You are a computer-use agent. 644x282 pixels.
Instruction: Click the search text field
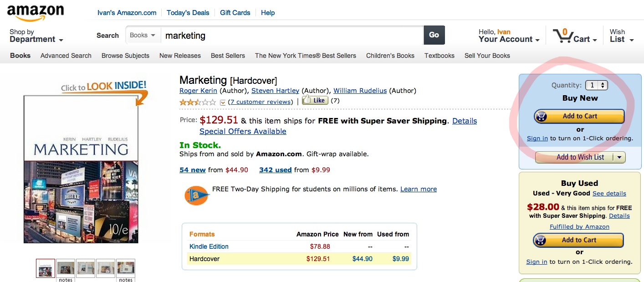pyautogui.click(x=291, y=35)
